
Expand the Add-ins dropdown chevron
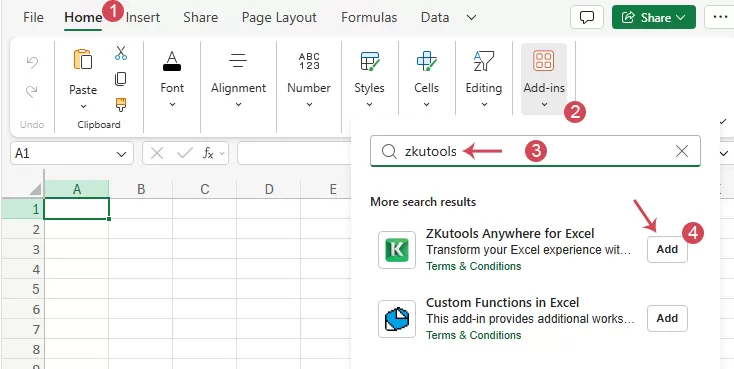click(544, 104)
